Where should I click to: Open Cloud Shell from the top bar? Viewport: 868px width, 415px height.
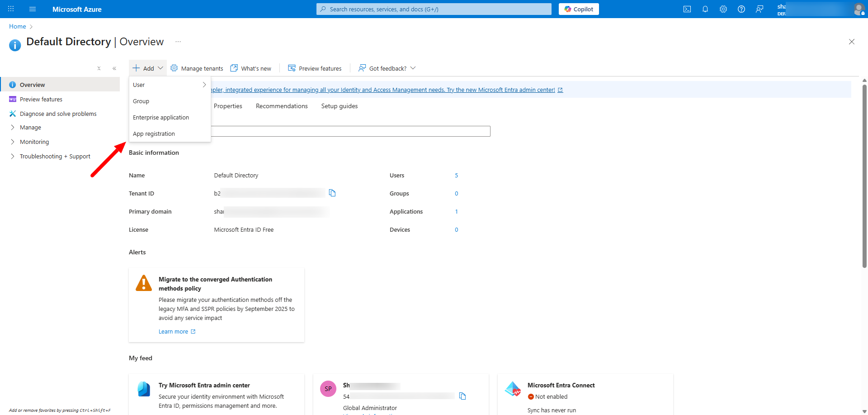[x=687, y=9]
